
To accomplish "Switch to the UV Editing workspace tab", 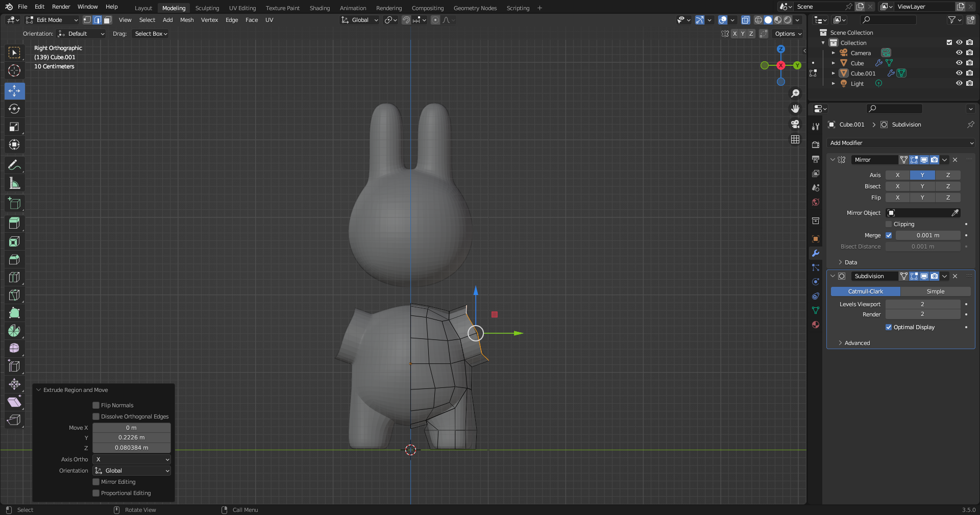I will pyautogui.click(x=242, y=8).
